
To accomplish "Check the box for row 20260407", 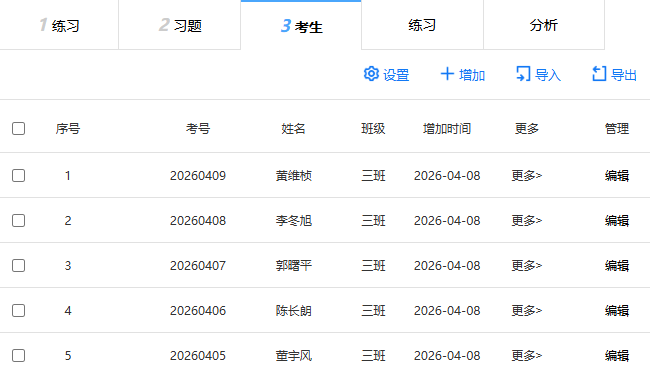I will [18, 265].
